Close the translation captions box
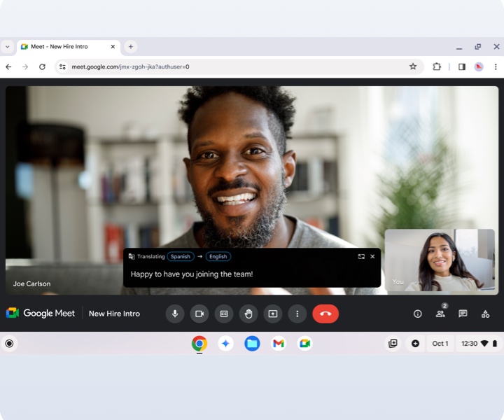This screenshot has height=420, width=504. pyautogui.click(x=372, y=256)
